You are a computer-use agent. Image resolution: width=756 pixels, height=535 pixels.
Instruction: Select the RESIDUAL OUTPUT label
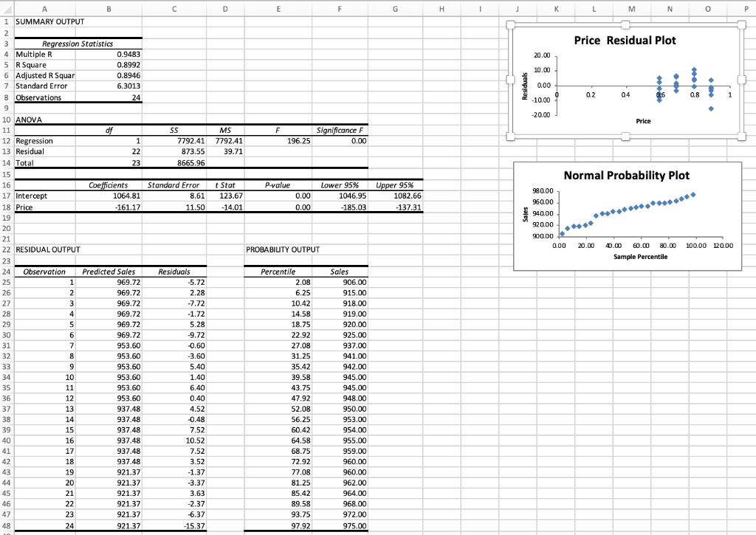click(x=48, y=249)
